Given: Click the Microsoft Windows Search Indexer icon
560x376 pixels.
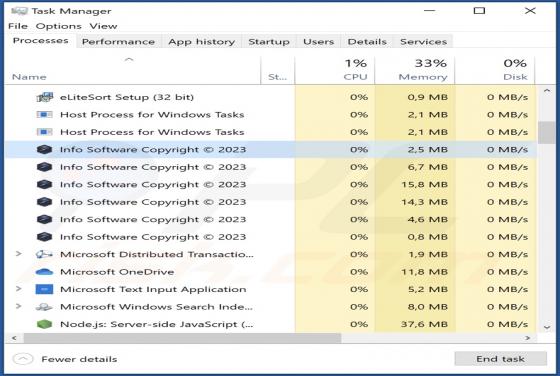Looking at the screenshot, I should pyautogui.click(x=45, y=307).
